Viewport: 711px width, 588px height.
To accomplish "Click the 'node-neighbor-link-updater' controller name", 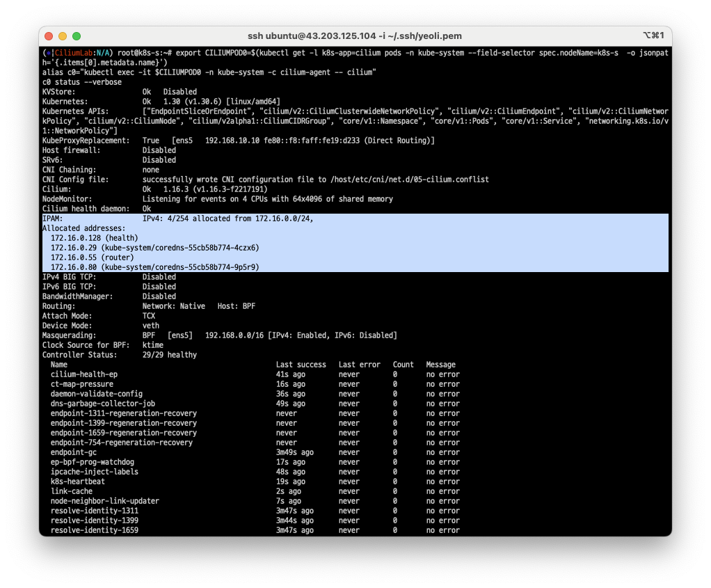I will point(105,501).
